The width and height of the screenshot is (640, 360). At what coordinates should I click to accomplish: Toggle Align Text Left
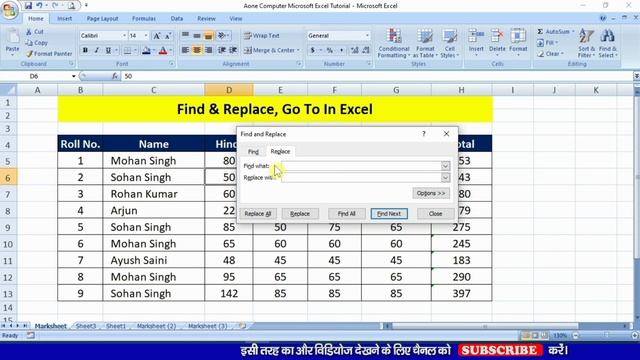(185, 50)
